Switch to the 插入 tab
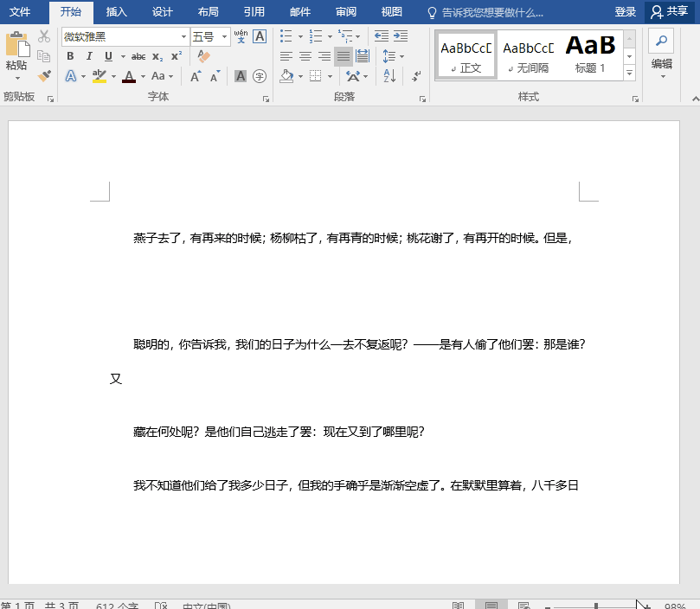This screenshot has width=700, height=609. point(117,12)
